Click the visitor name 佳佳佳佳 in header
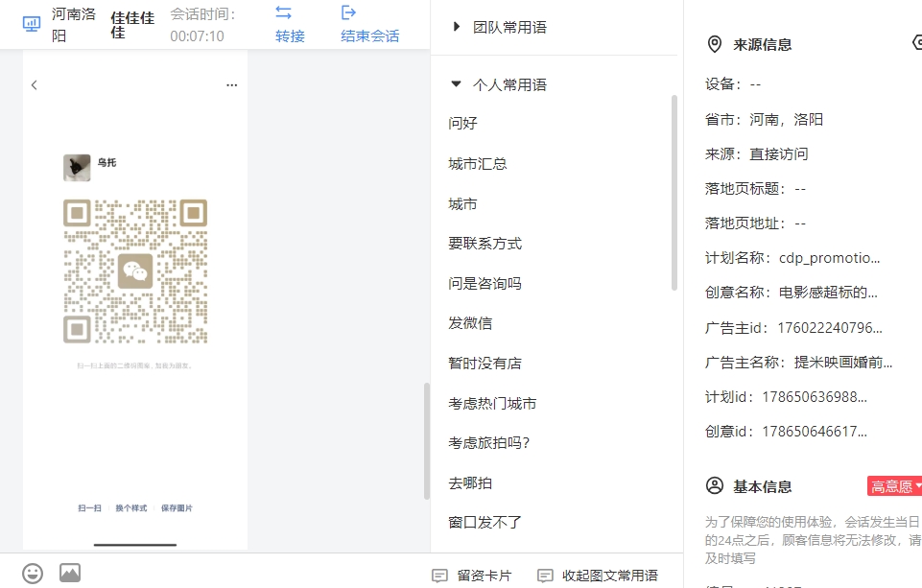The width and height of the screenshot is (922, 588). point(132,25)
